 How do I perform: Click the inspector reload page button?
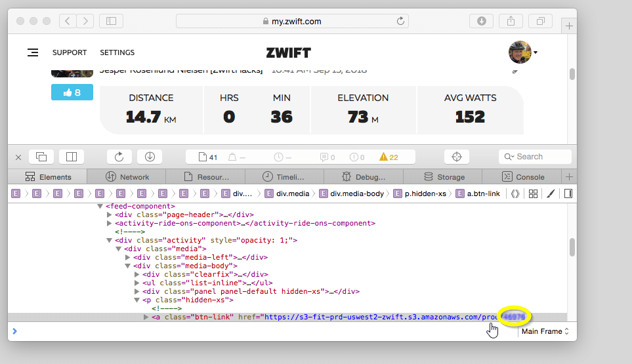119,157
